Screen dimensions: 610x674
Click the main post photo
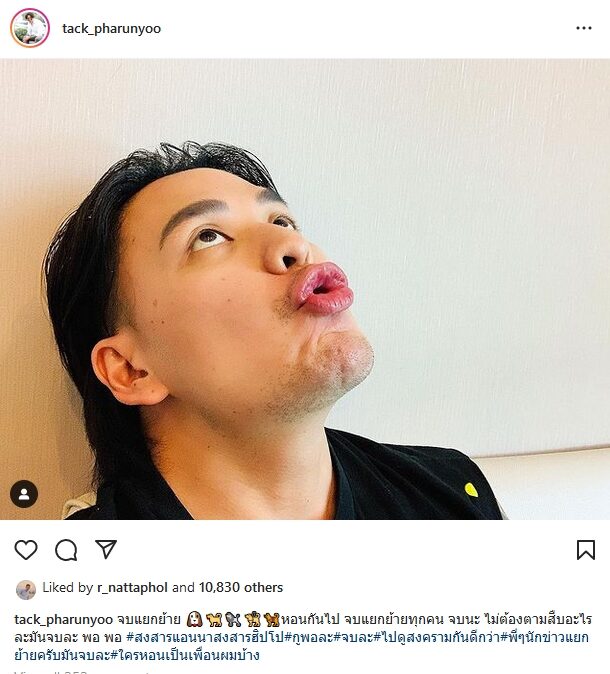(x=305, y=289)
